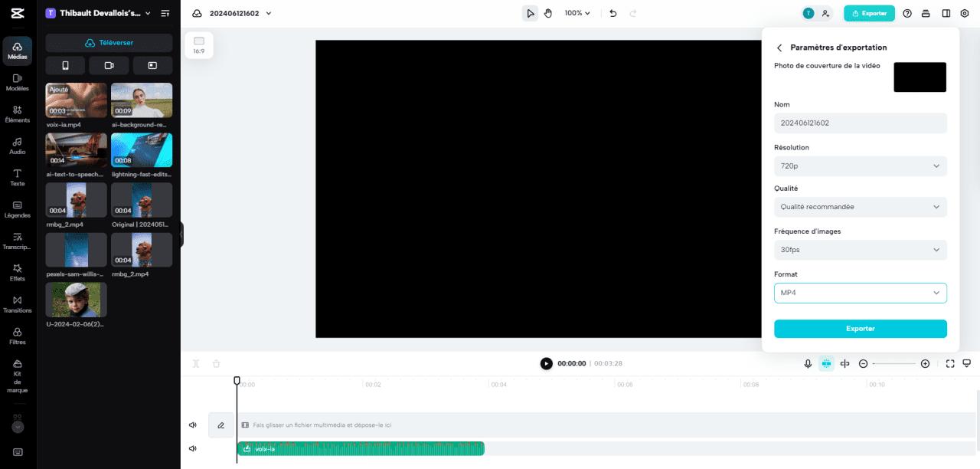This screenshot has height=469, width=980.
Task: Click the microphone record voiceover icon
Action: 808,363
